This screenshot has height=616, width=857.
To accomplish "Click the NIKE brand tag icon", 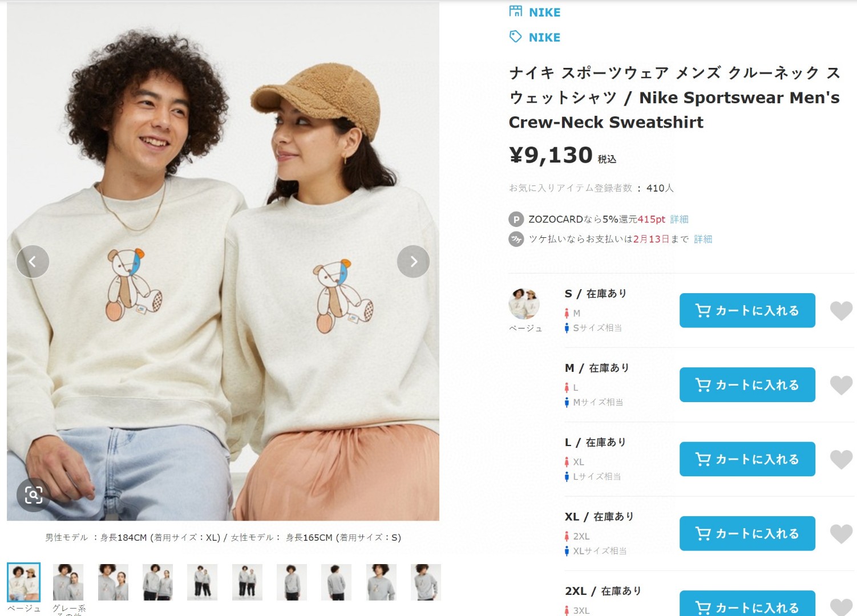I will [x=516, y=37].
